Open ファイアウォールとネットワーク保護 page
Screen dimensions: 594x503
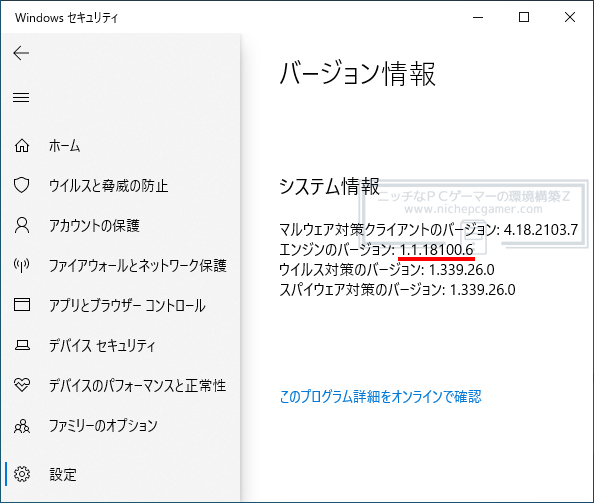(x=138, y=266)
